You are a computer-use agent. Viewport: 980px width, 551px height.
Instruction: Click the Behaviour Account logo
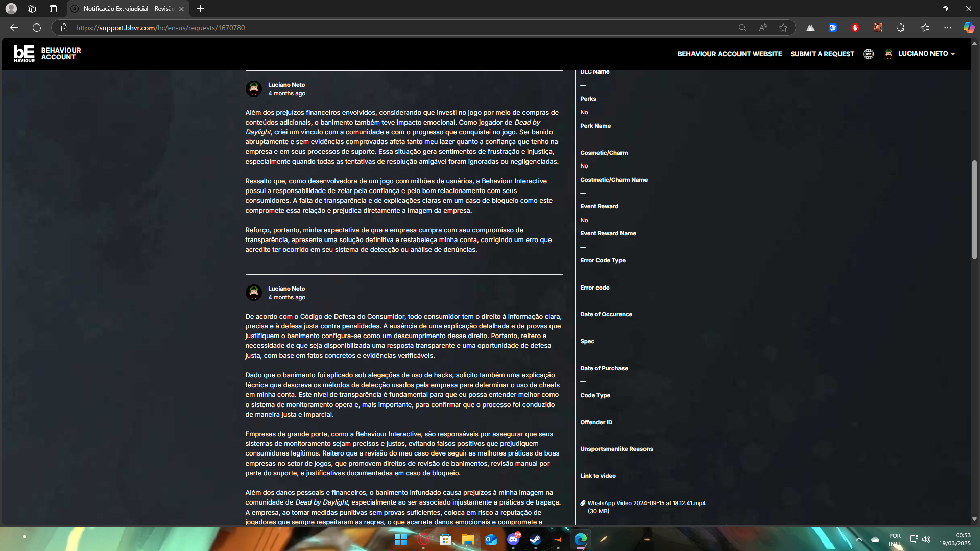(x=47, y=54)
